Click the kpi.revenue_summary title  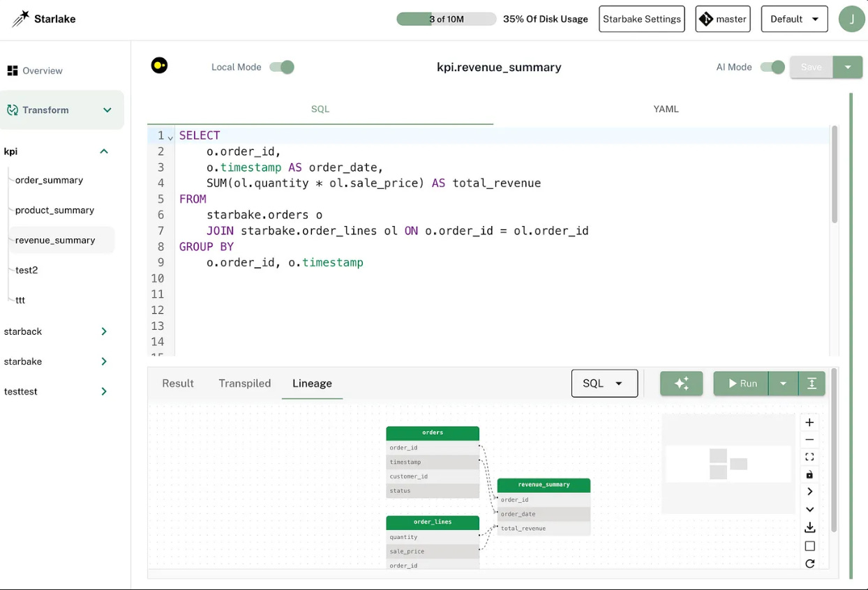tap(499, 67)
